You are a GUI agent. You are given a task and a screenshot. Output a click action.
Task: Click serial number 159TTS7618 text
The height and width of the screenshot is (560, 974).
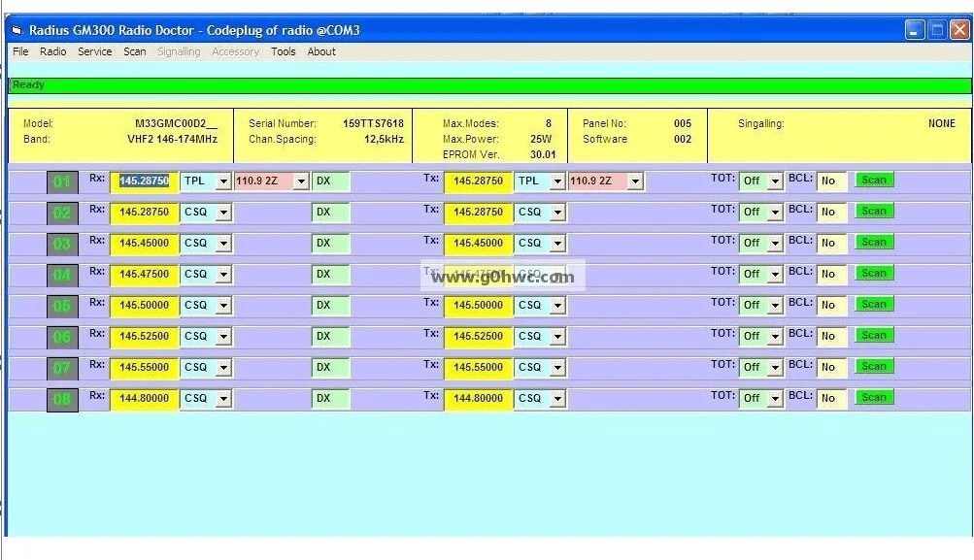point(373,123)
